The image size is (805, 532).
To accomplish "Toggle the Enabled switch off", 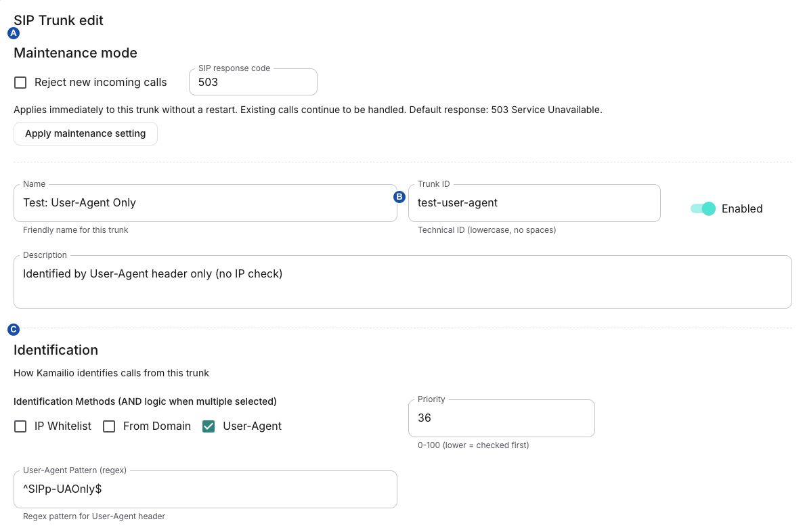I will click(703, 208).
